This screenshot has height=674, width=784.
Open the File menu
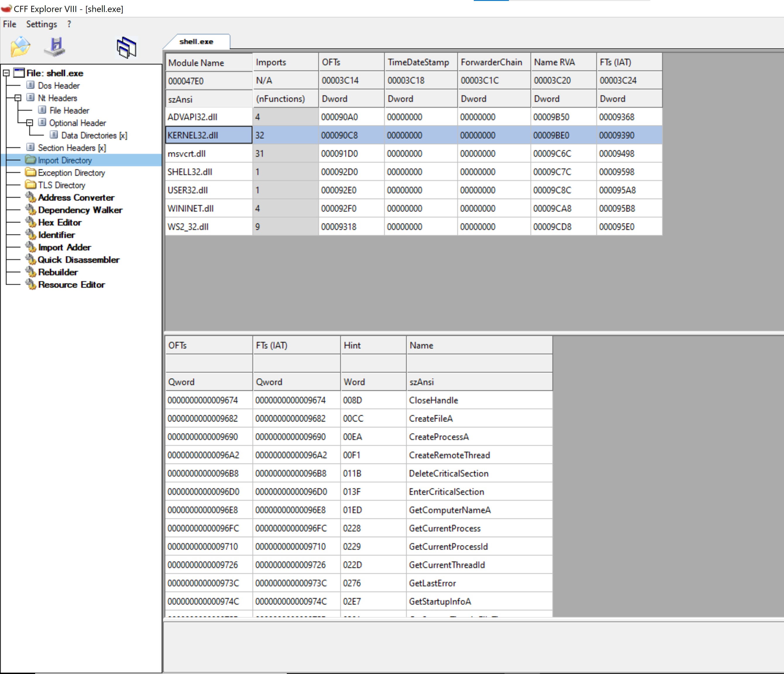pos(9,24)
